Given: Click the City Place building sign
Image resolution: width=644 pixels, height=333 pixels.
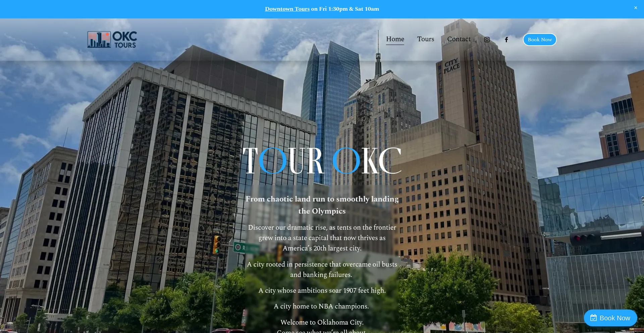Looking at the screenshot, I should [451, 66].
